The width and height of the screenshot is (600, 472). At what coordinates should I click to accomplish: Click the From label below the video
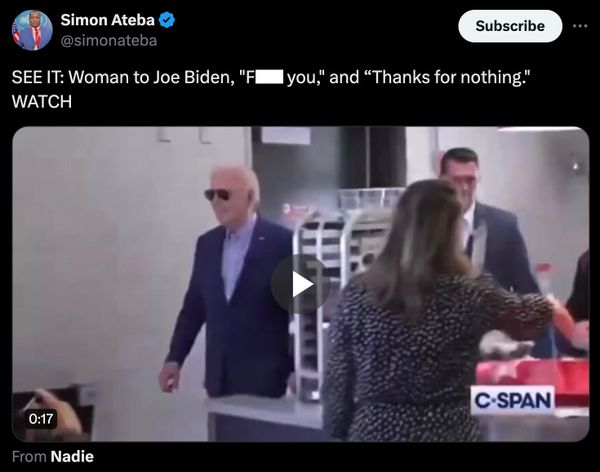coord(29,456)
